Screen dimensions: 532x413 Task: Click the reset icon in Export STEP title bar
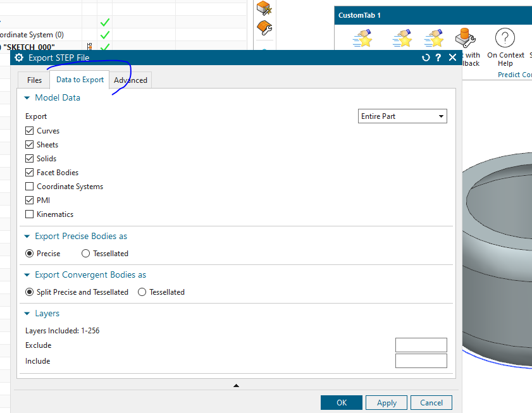tap(425, 57)
